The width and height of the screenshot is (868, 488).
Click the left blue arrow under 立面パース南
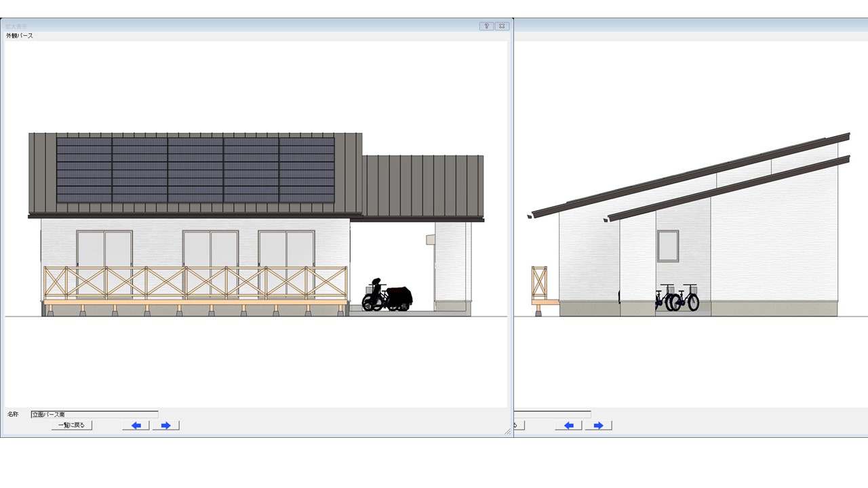[x=136, y=426]
